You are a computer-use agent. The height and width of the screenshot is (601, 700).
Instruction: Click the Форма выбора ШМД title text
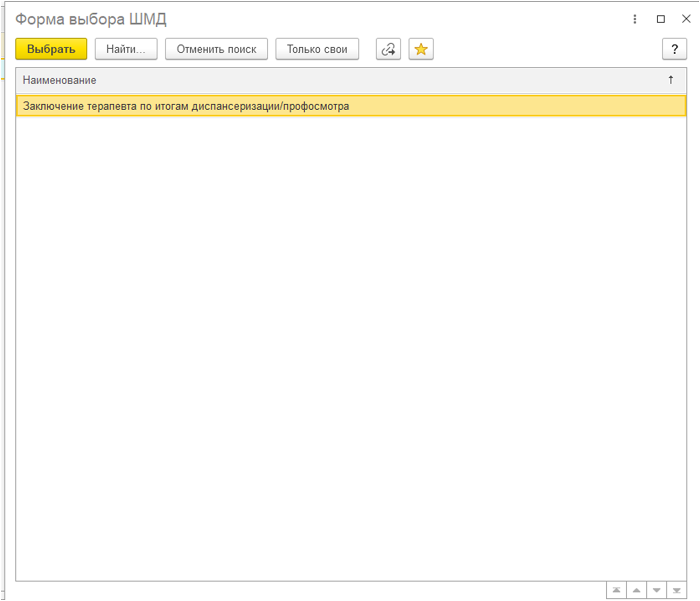coord(91,19)
